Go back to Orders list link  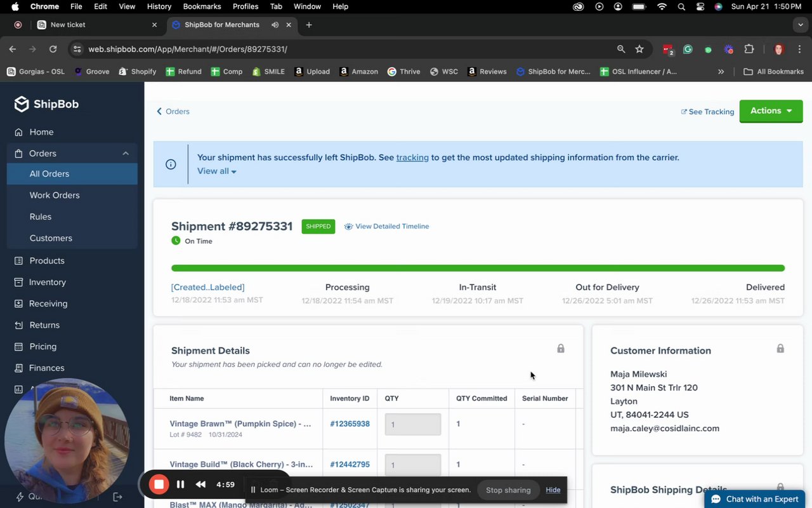[173, 111]
